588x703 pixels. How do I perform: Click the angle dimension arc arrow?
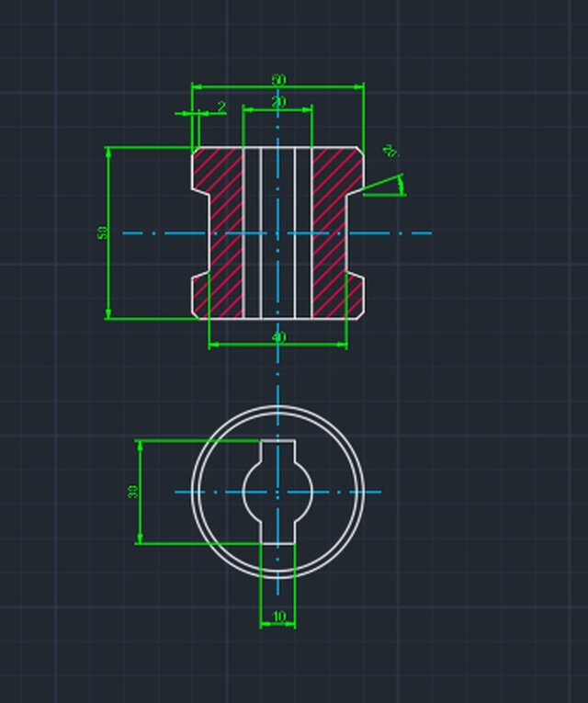[x=401, y=185]
